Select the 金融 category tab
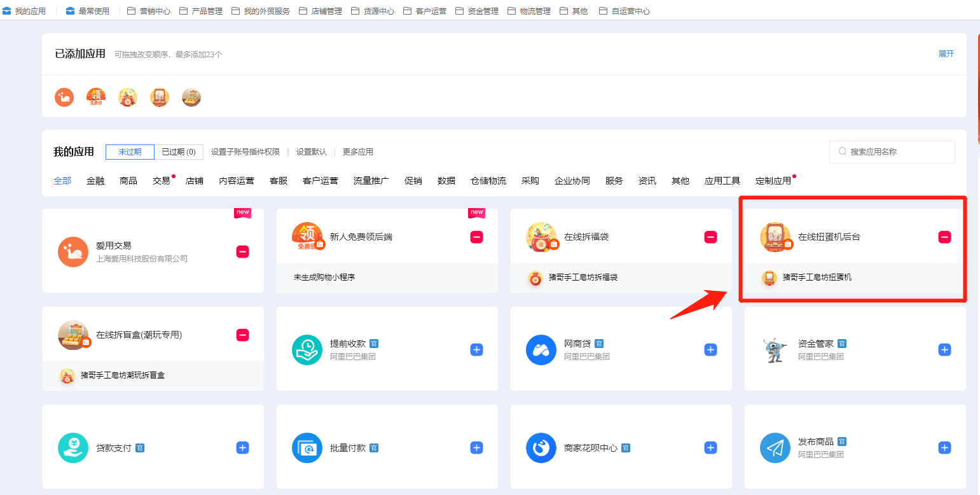The height and width of the screenshot is (495, 980). [95, 181]
